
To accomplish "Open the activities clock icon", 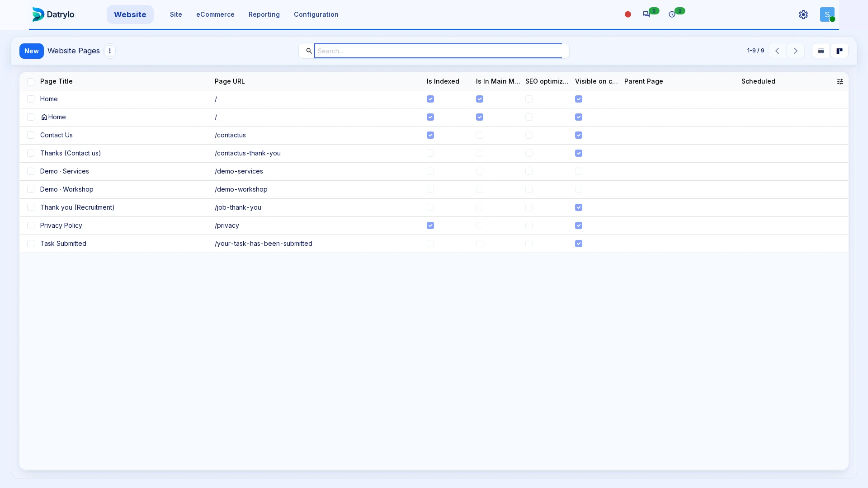I will 672,14.
